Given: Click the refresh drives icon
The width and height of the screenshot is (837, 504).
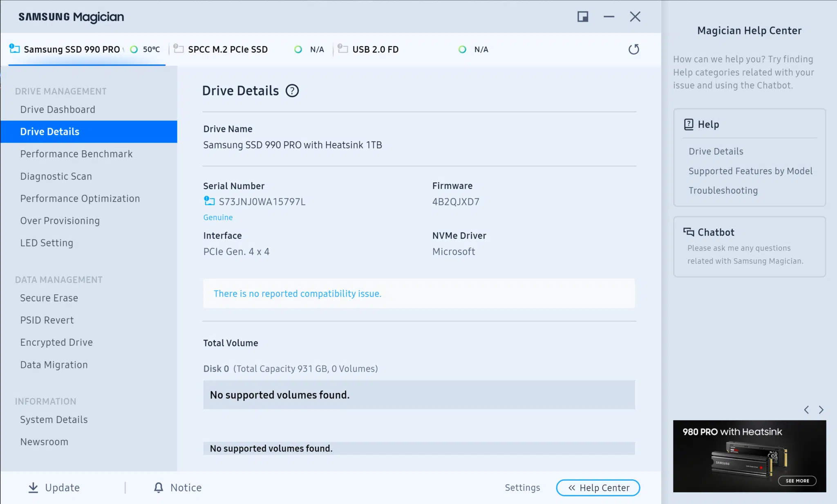Looking at the screenshot, I should click(x=633, y=49).
